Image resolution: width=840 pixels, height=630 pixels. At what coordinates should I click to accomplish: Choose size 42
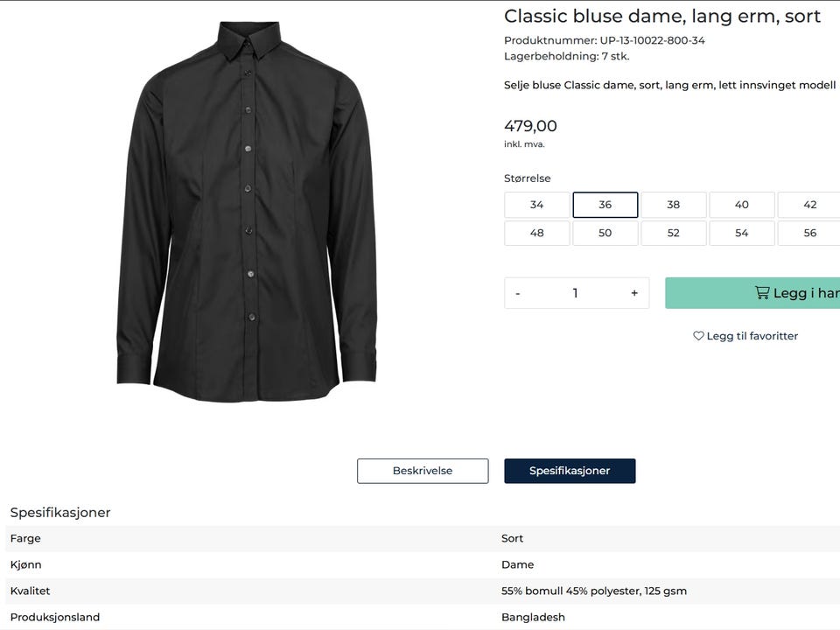pos(809,205)
